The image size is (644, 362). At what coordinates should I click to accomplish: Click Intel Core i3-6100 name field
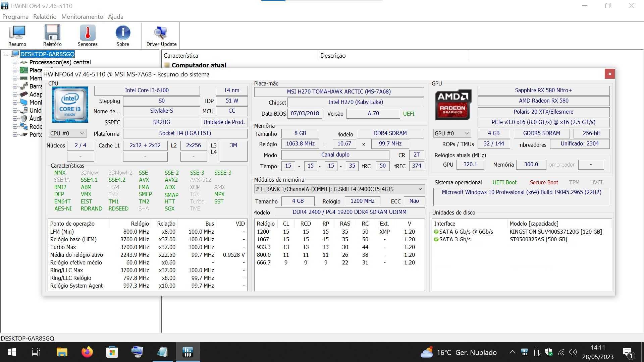(x=147, y=90)
